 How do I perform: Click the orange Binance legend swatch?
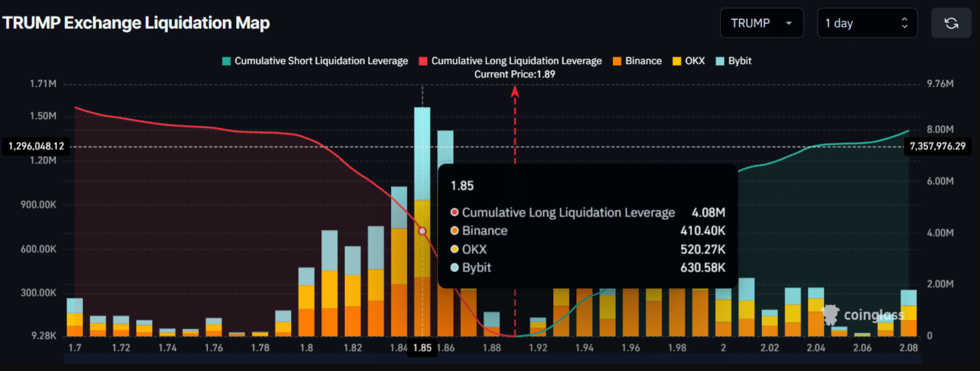point(617,61)
